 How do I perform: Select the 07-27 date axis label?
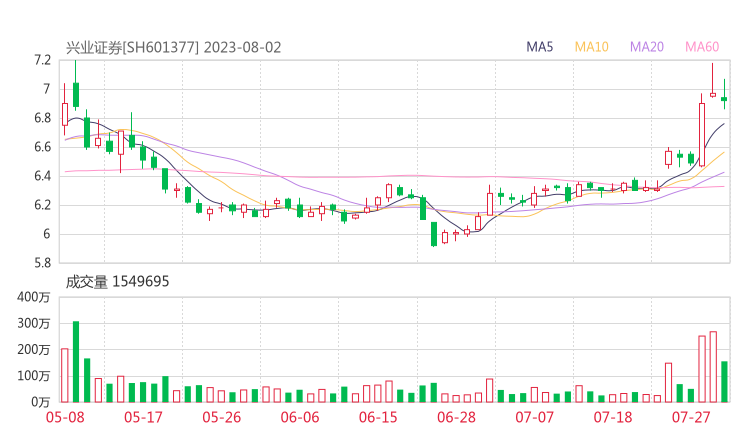(x=691, y=417)
